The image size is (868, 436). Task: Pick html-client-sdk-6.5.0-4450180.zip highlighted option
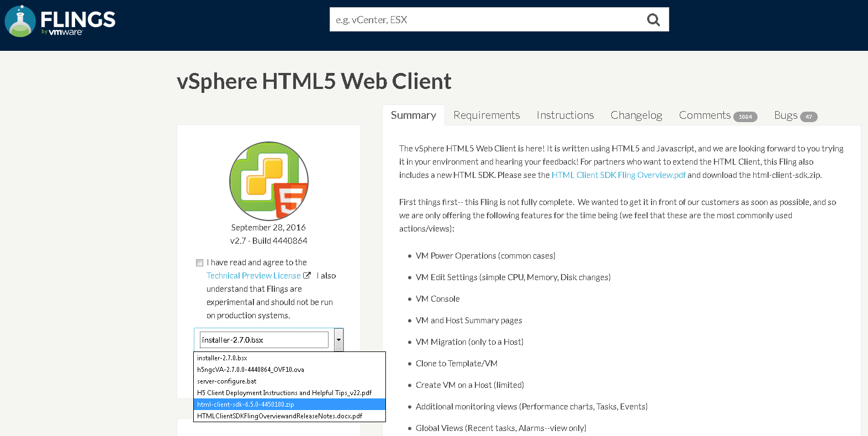tap(246, 405)
